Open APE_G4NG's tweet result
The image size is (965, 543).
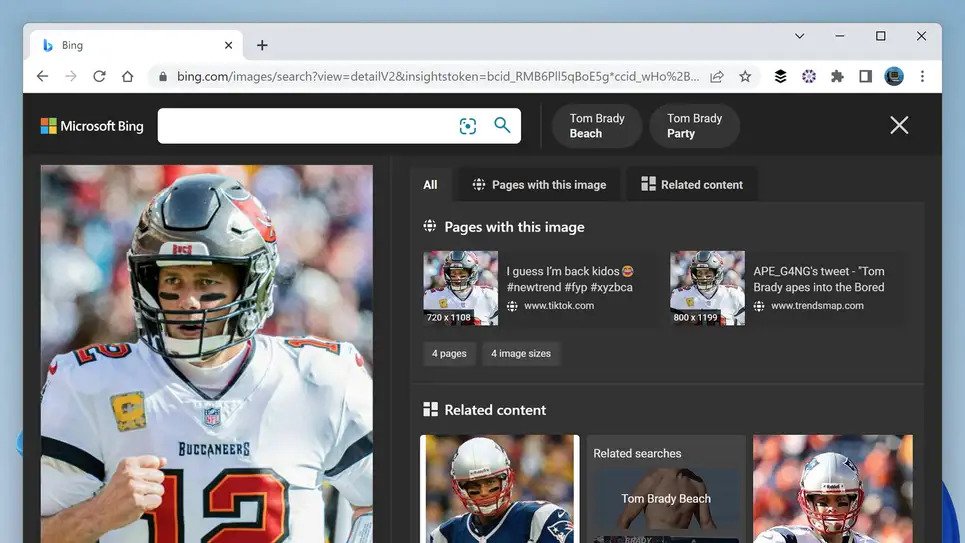pyautogui.click(x=819, y=279)
